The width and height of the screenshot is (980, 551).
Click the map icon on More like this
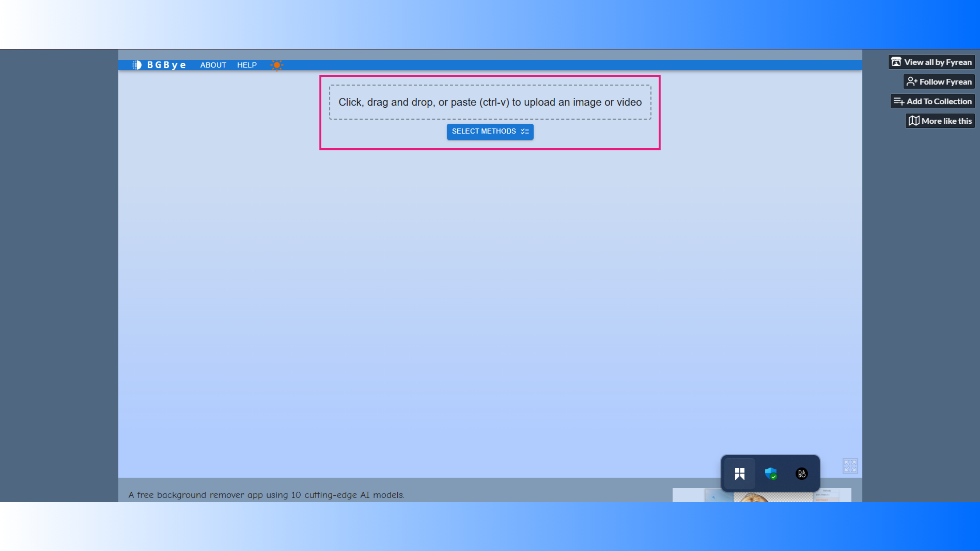914,121
